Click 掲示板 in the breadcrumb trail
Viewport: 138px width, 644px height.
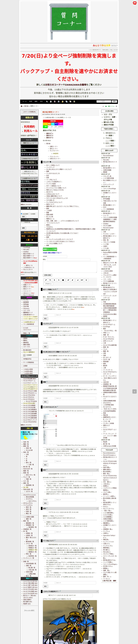pos(26,106)
